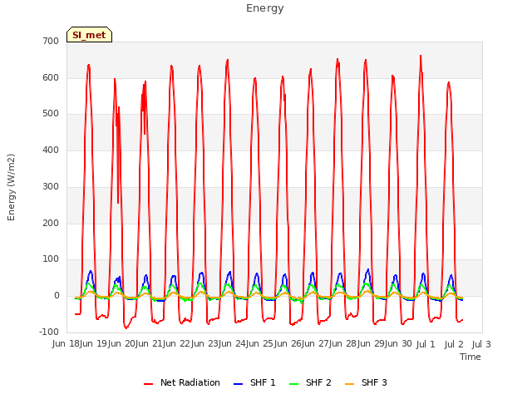This screenshot has width=532, height=399.
Task: Click the 300 y-axis tick label
Action: point(51,186)
